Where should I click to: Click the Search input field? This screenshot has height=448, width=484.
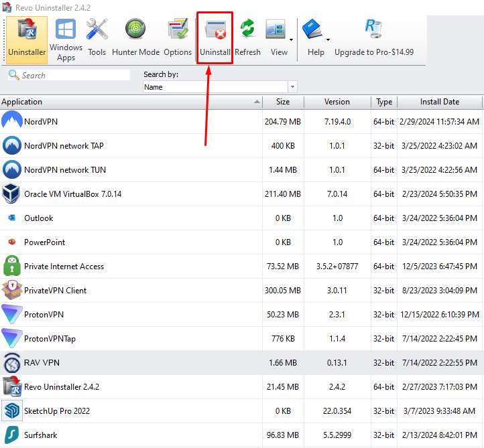coord(69,75)
